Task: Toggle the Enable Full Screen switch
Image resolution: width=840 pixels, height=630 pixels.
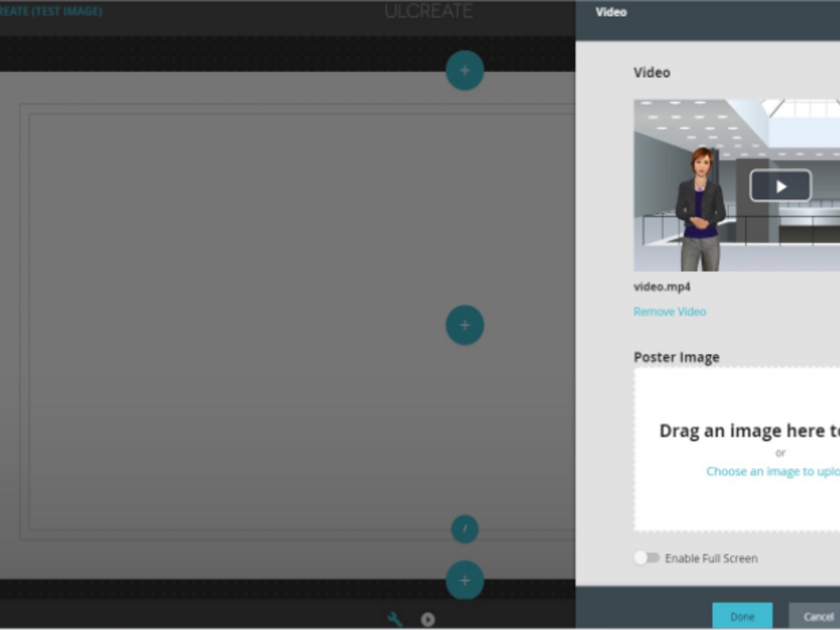Action: (x=647, y=558)
